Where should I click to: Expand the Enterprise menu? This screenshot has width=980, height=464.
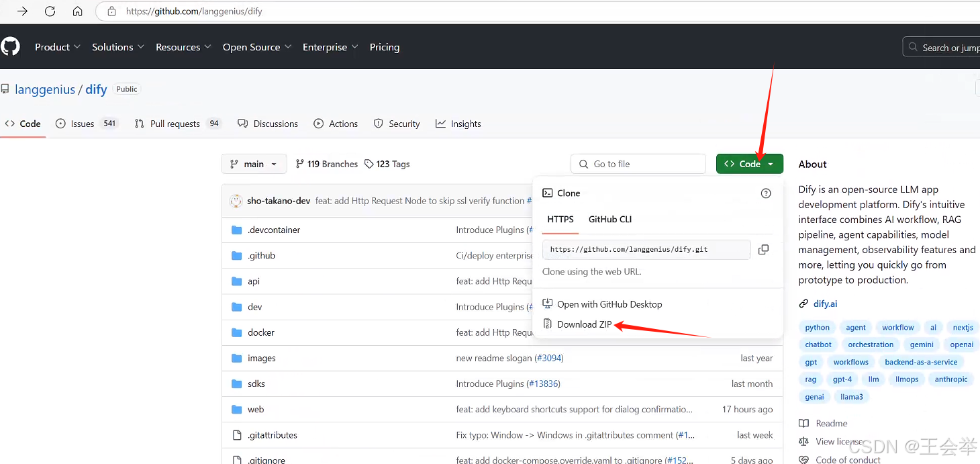(x=330, y=47)
